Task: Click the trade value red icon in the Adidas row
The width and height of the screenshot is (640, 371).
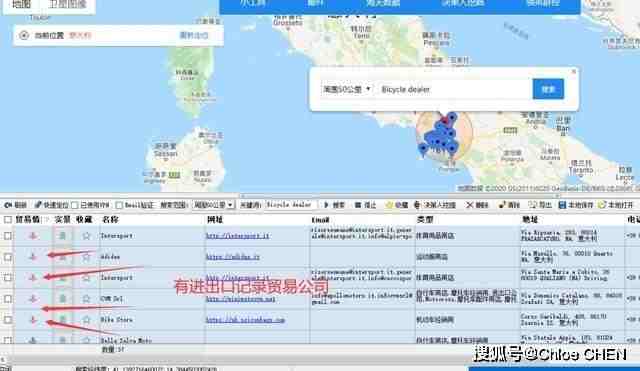Action: point(33,257)
